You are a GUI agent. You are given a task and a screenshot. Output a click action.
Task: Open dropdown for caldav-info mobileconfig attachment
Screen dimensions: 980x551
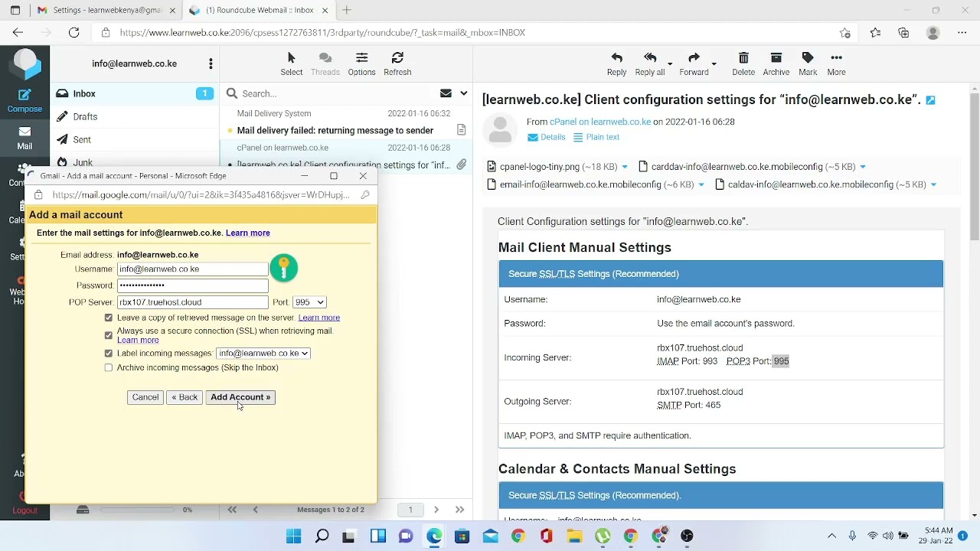tap(933, 184)
